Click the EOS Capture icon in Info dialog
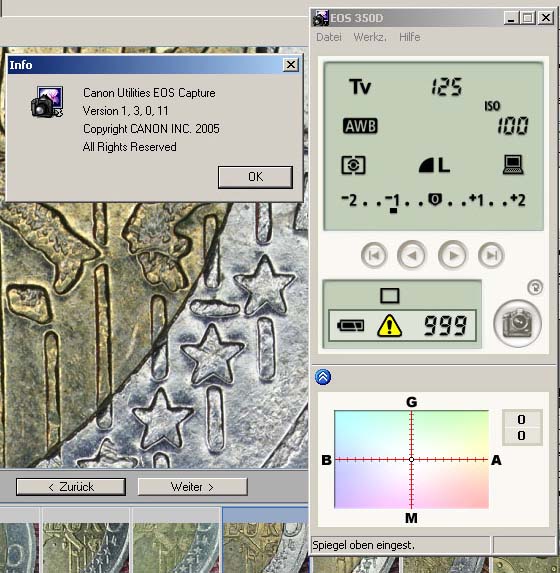This screenshot has width=560, height=573. coord(47,102)
